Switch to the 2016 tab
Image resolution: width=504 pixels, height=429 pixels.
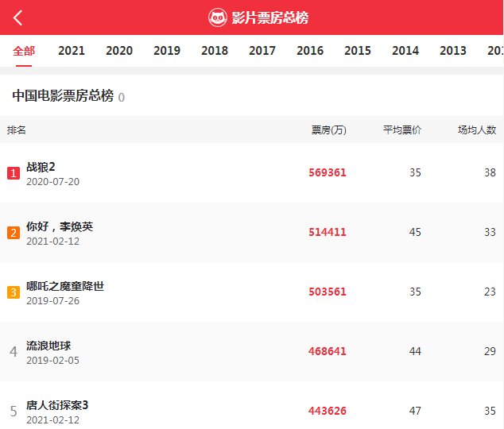coord(310,51)
